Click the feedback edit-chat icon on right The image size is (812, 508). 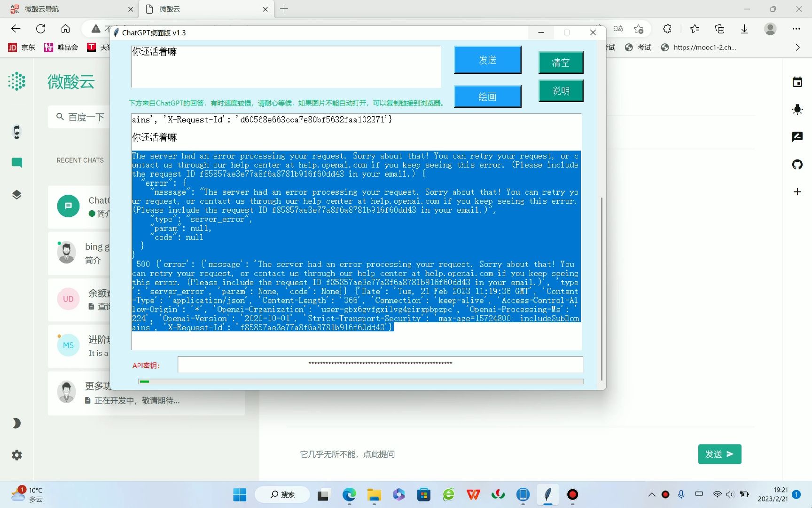(797, 137)
